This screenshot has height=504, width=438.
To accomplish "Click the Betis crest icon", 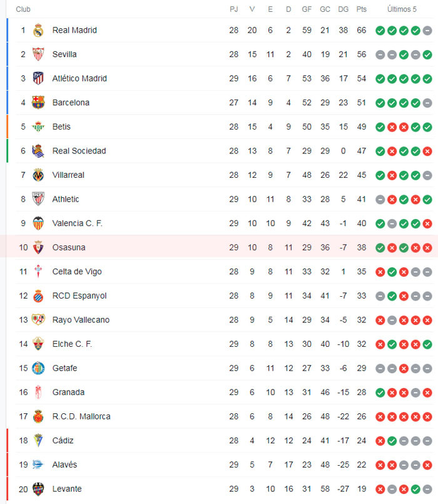I will coord(38,126).
